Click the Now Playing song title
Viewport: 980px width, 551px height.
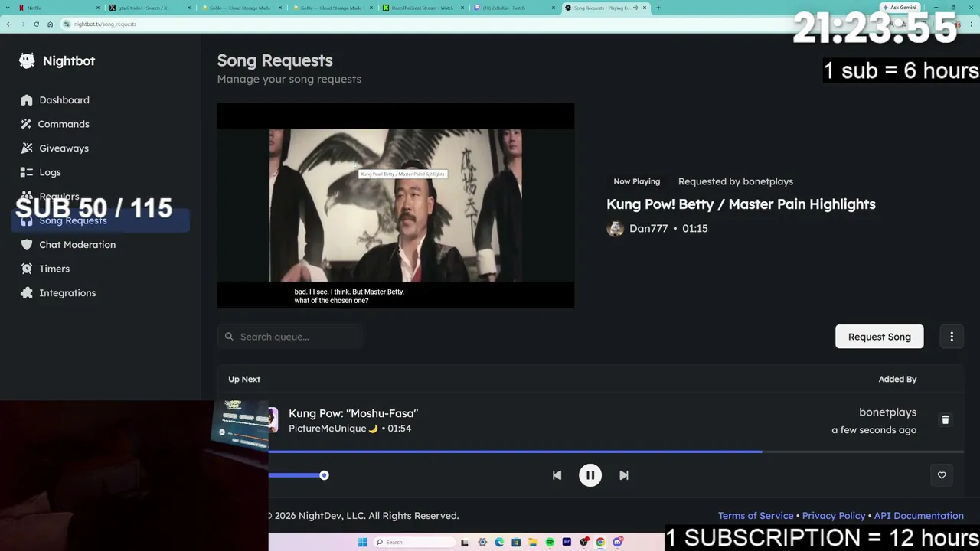(741, 204)
